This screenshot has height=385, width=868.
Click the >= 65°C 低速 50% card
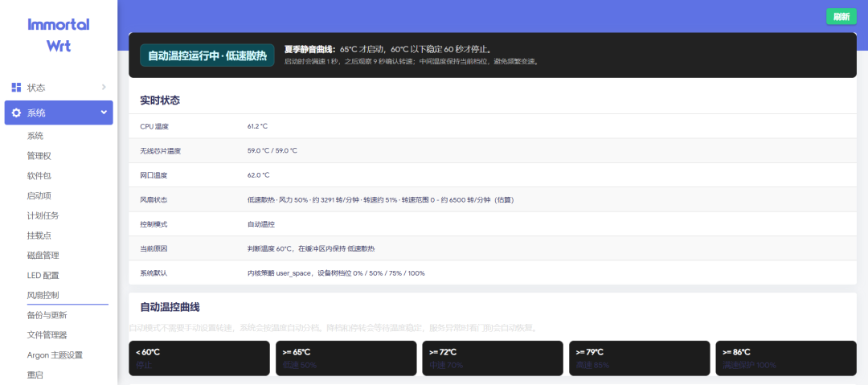[346, 358]
